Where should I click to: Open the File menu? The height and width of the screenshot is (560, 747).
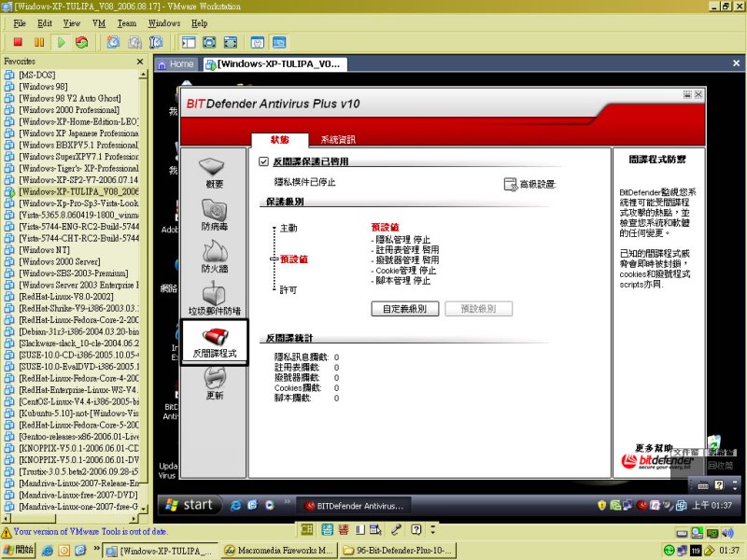coord(20,23)
